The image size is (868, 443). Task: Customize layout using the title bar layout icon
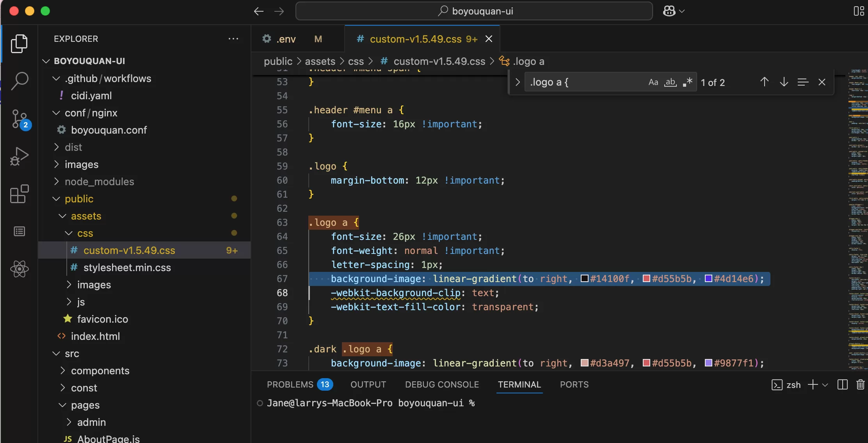(859, 11)
